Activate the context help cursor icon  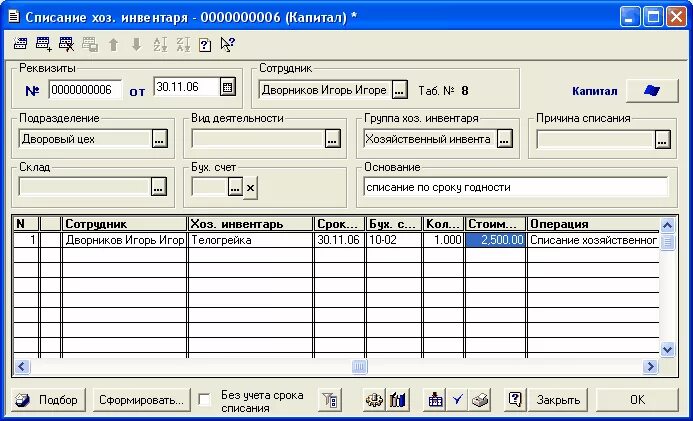pos(228,44)
